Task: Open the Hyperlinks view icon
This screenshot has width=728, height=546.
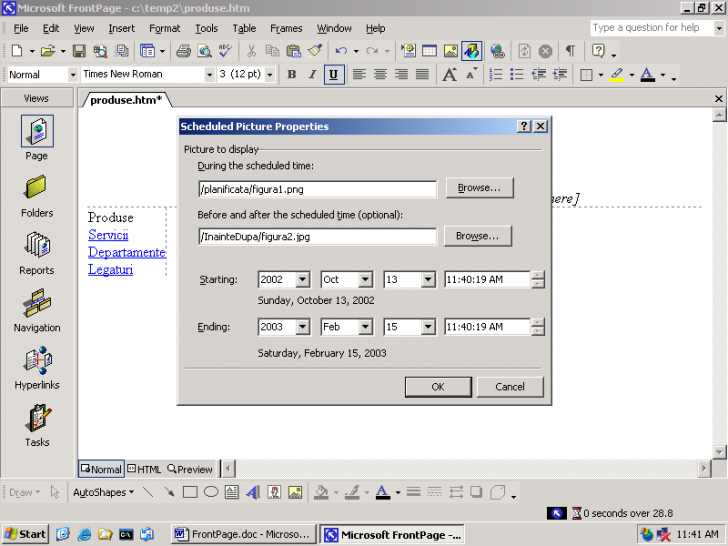Action: point(36,360)
